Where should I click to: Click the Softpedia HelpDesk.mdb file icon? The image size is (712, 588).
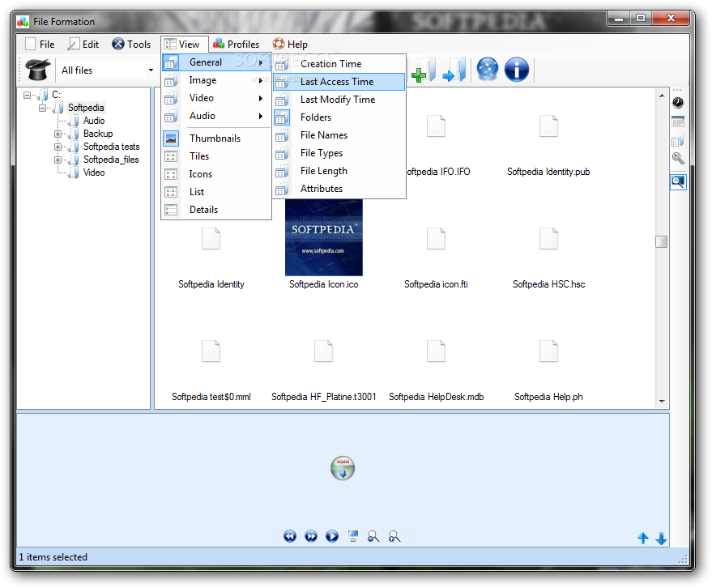(x=436, y=351)
